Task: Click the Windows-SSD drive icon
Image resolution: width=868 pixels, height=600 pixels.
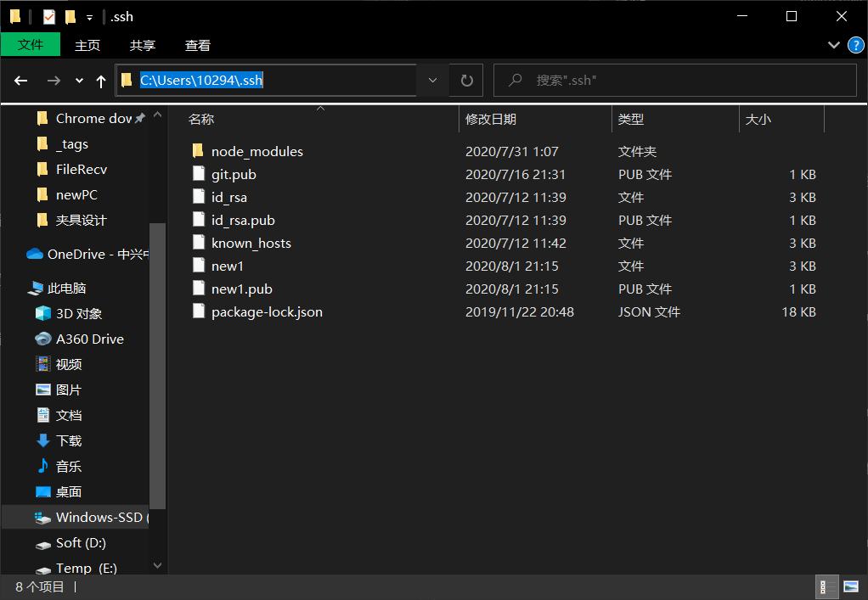Action: pyautogui.click(x=43, y=518)
